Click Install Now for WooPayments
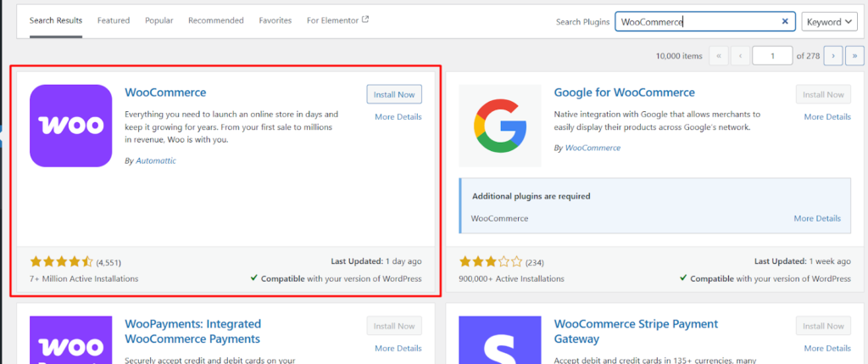Viewport: 868px width, 364px height. [394, 326]
